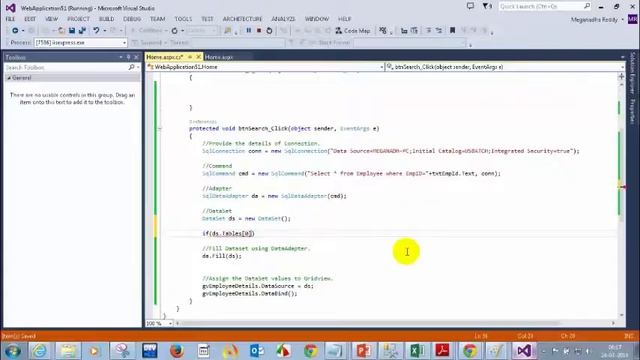
Task: Open the HELP menu
Action: (x=344, y=19)
